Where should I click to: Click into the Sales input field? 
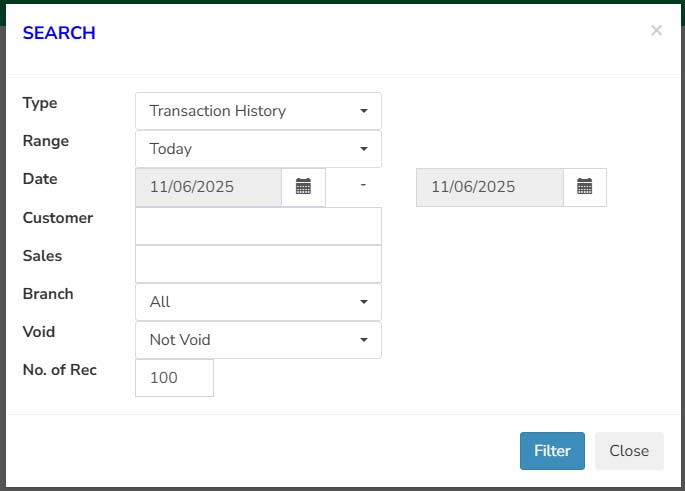pos(258,264)
